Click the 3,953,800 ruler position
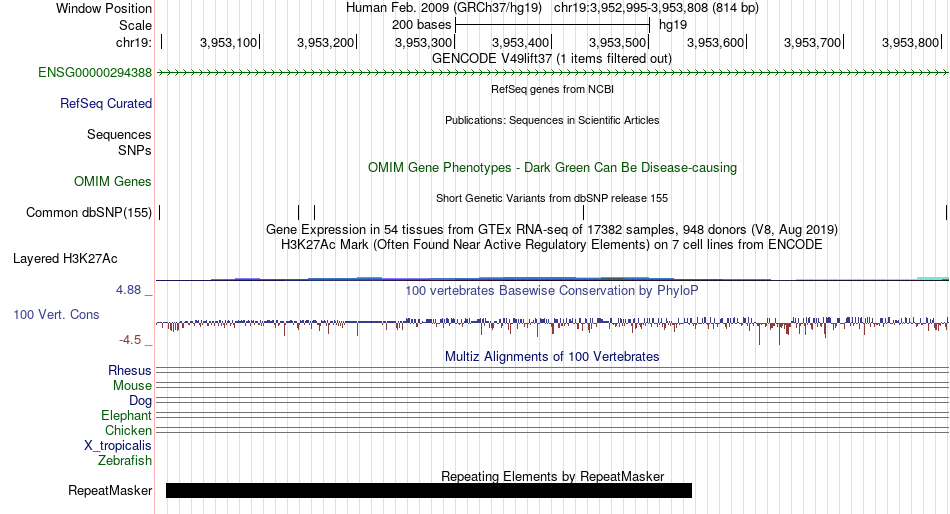 [911, 42]
